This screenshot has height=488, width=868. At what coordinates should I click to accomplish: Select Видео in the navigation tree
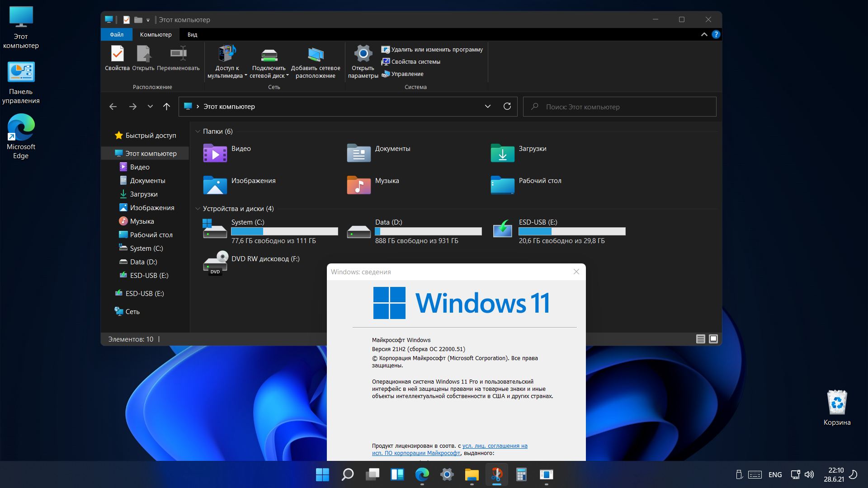click(134, 167)
